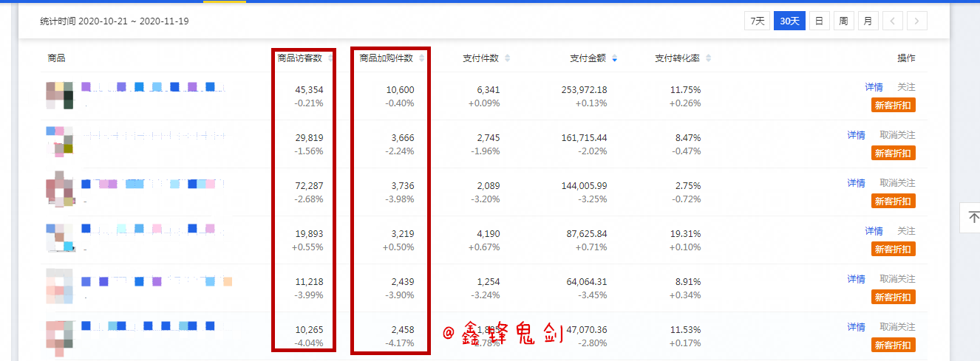Click 关注 on the first product

click(x=906, y=87)
